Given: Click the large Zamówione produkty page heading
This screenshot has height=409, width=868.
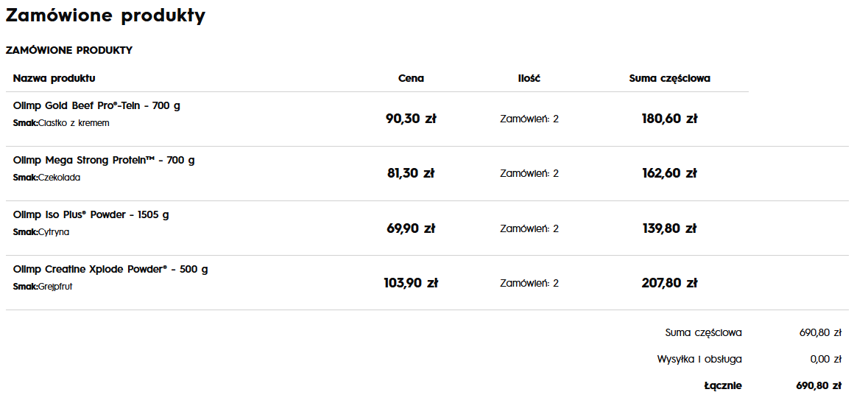Looking at the screenshot, I should coord(105,15).
